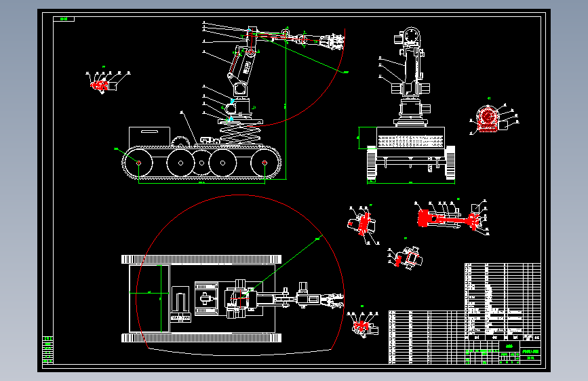Pick the circular red gear detail view
The image size is (588, 381).
490,119
